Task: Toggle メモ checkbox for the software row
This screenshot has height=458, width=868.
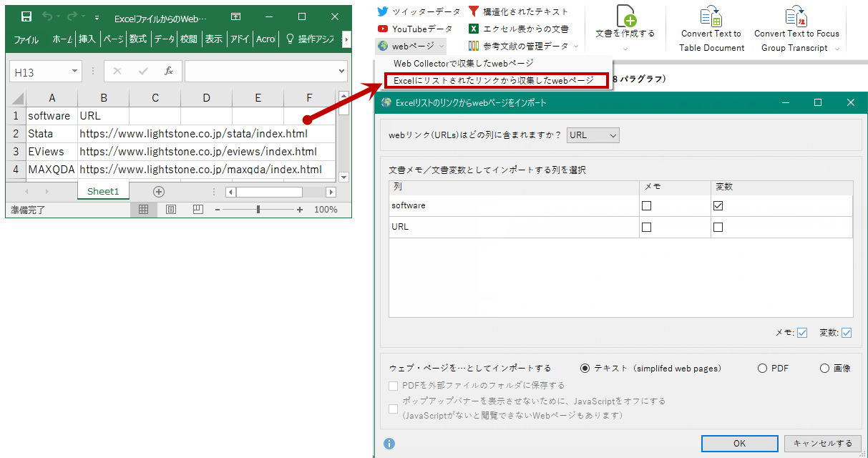Action: click(647, 206)
